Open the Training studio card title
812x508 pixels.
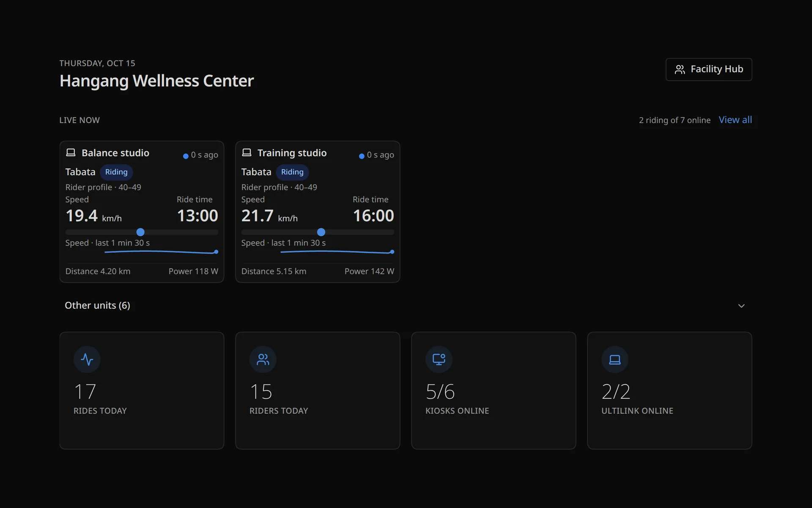pyautogui.click(x=292, y=153)
